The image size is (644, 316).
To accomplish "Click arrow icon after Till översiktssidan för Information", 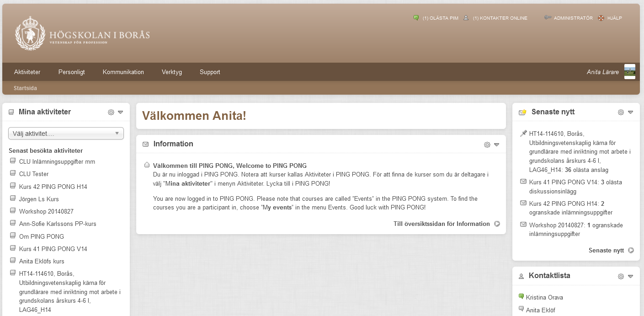I will point(497,224).
